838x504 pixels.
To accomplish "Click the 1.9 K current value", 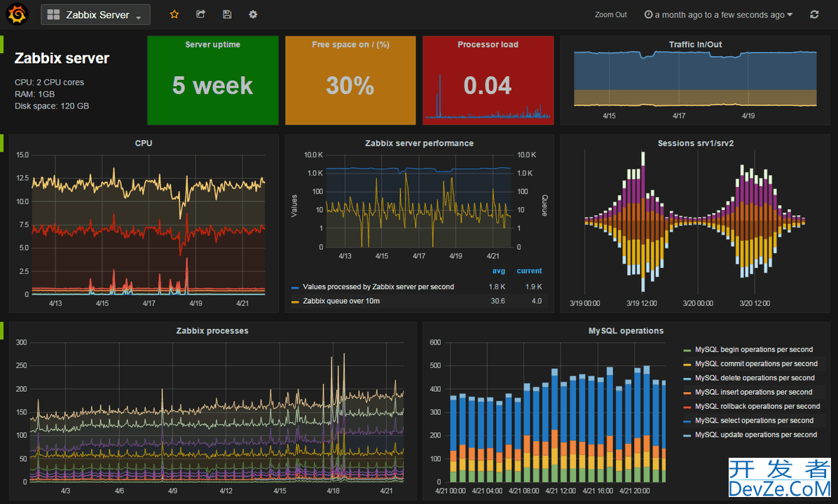I will tap(533, 287).
